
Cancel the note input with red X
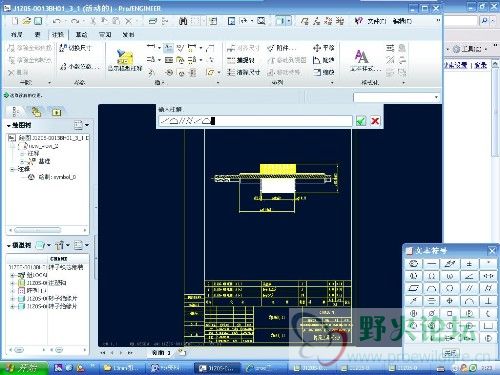click(x=375, y=121)
